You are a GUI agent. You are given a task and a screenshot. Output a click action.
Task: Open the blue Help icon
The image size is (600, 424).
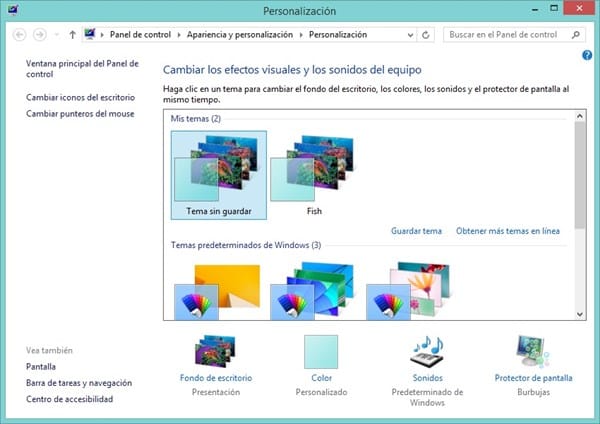click(x=587, y=55)
